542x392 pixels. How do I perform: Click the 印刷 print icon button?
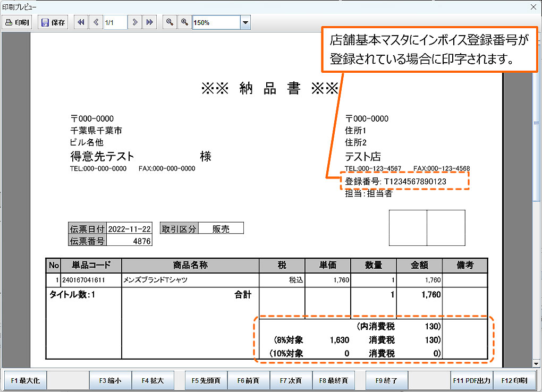(x=18, y=23)
